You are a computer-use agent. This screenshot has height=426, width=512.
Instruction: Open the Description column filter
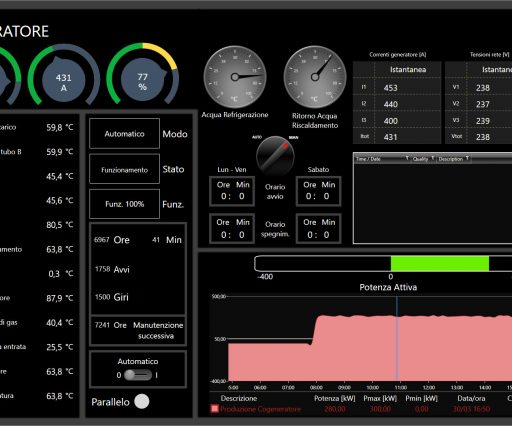coord(467,158)
